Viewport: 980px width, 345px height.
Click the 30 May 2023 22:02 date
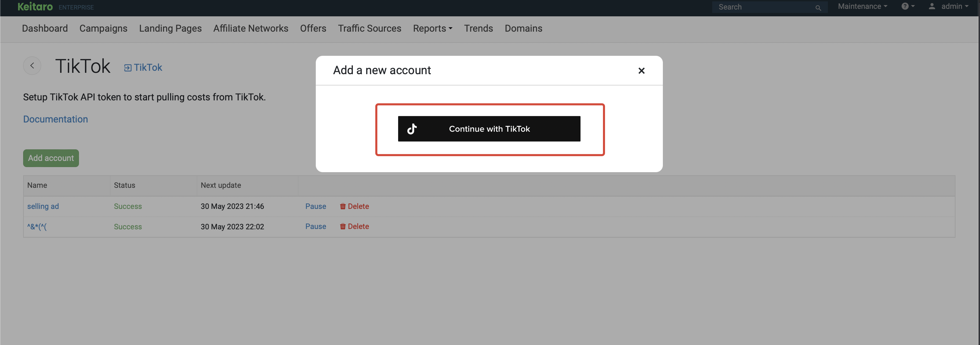pos(232,227)
